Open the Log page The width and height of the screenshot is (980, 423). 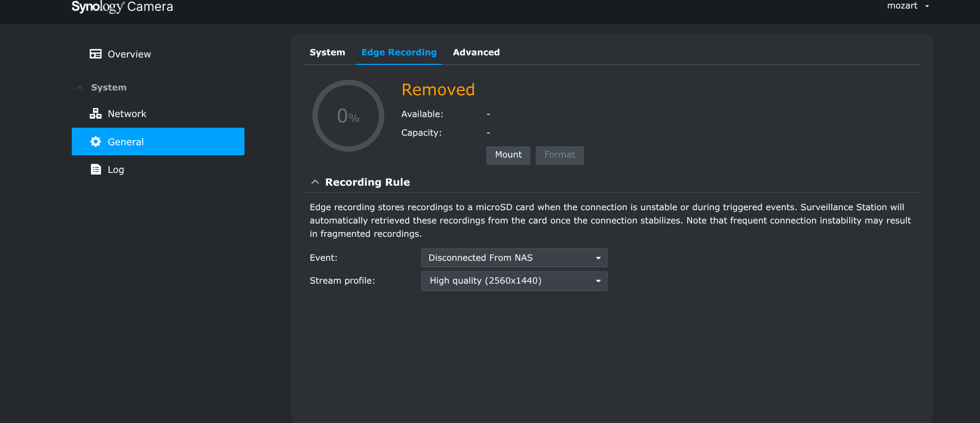pyautogui.click(x=116, y=170)
